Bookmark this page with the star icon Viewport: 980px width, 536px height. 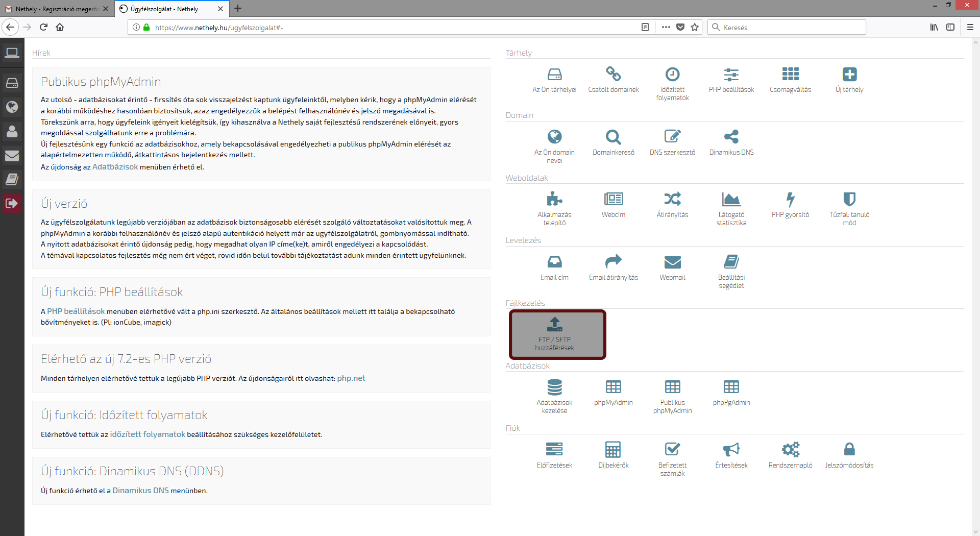coord(695,28)
